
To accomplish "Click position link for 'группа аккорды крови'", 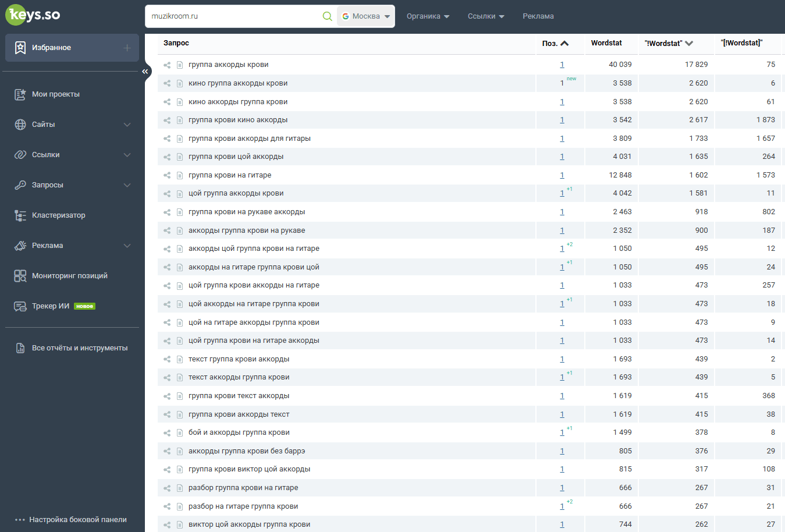I will (x=562, y=65).
